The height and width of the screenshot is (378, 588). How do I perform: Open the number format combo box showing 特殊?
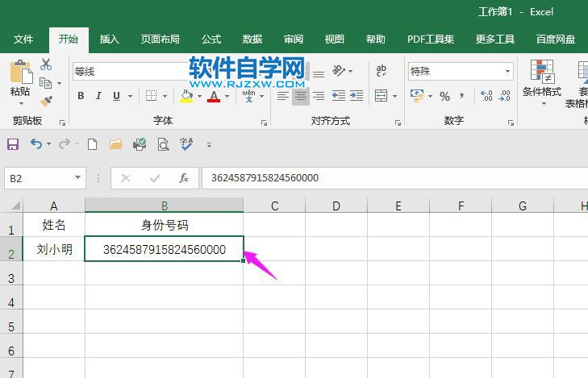pyautogui.click(x=461, y=71)
